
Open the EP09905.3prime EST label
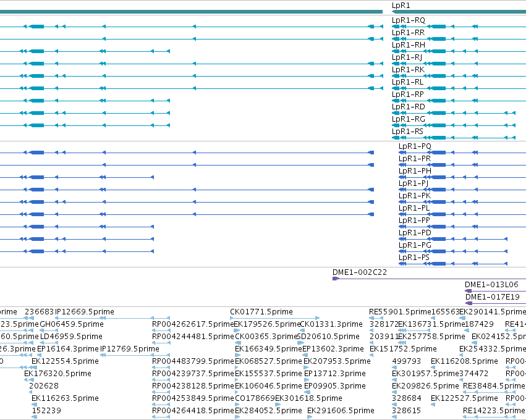[x=335, y=387]
